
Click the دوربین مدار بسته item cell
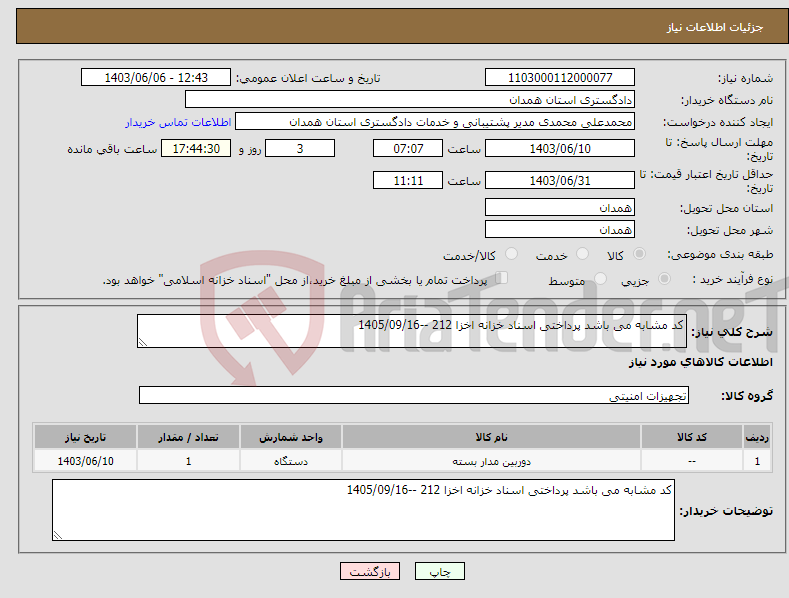tap(491, 461)
